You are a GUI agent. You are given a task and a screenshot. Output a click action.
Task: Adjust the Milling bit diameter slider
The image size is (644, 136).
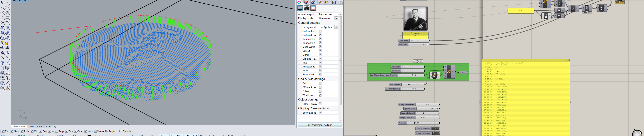419,105
